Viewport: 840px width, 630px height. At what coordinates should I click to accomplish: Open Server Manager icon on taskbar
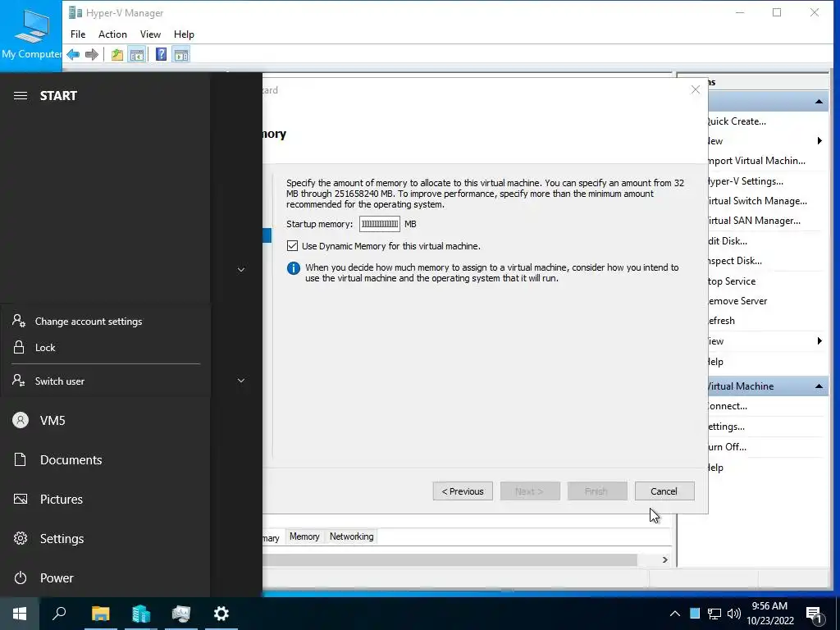(x=141, y=614)
